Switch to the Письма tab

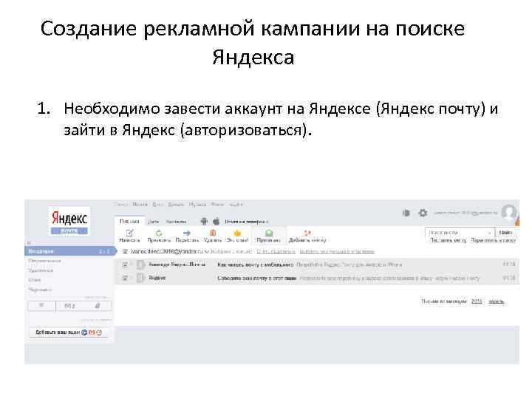129,221
